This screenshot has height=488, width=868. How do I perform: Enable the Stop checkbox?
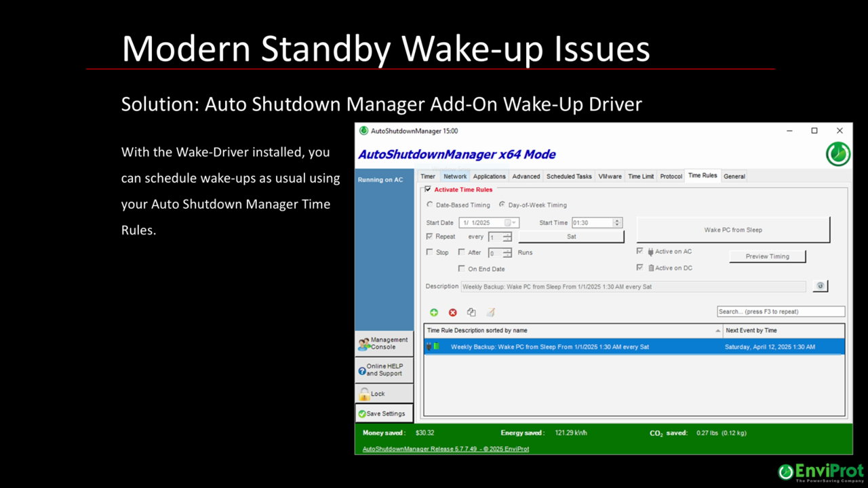(429, 252)
